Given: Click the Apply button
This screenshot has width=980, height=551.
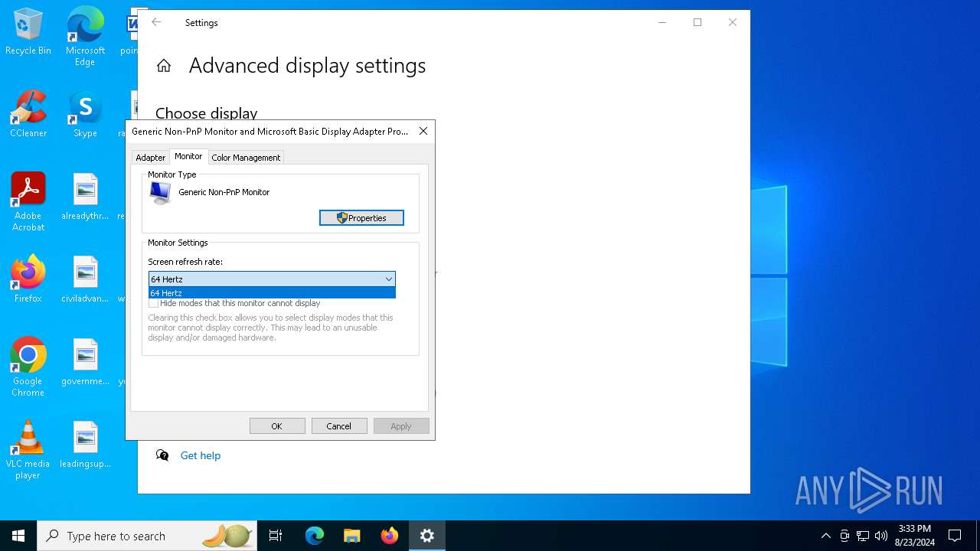Looking at the screenshot, I should click(x=401, y=426).
